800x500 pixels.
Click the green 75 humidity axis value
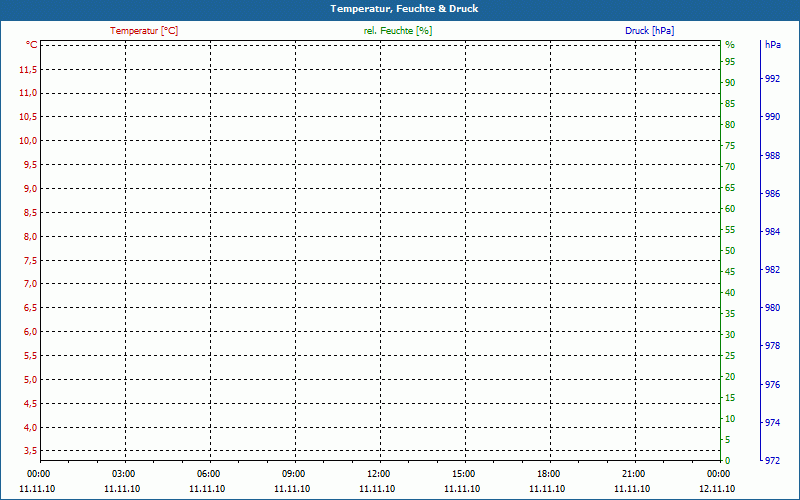coord(730,146)
